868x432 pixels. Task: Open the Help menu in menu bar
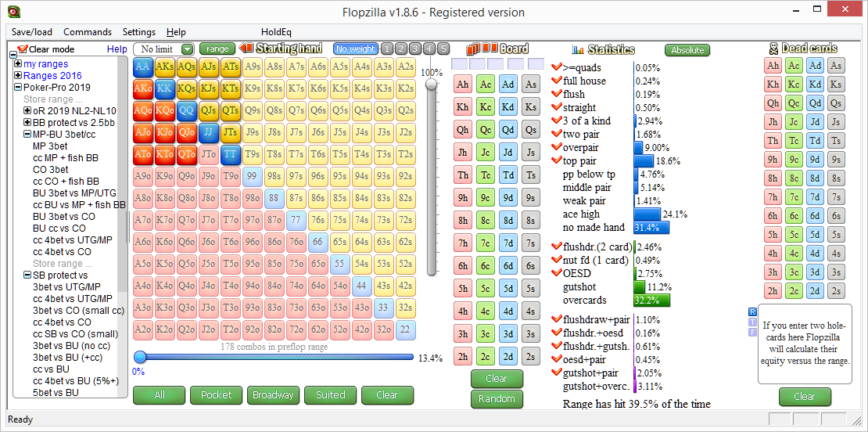[176, 32]
